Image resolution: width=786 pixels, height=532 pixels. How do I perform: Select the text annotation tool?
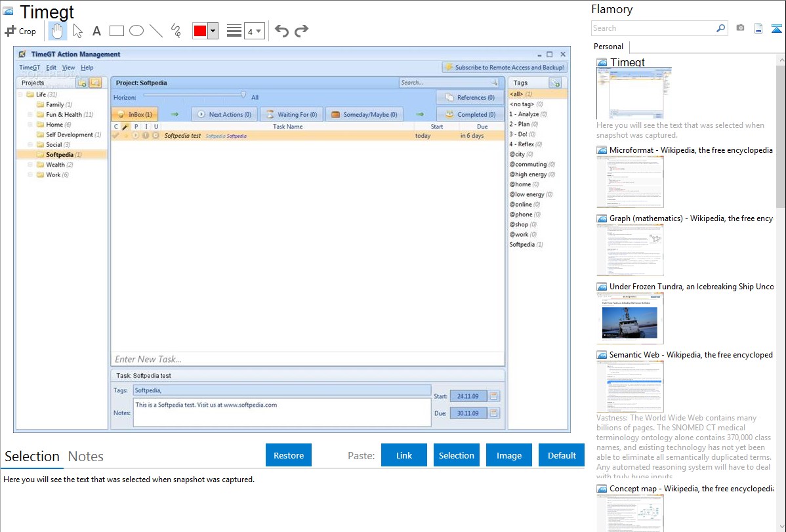coord(96,31)
